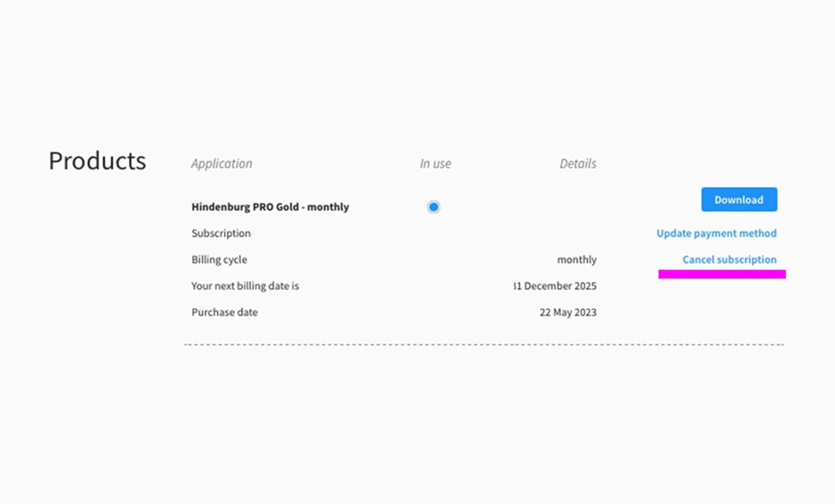Click the Products section heading

click(97, 161)
